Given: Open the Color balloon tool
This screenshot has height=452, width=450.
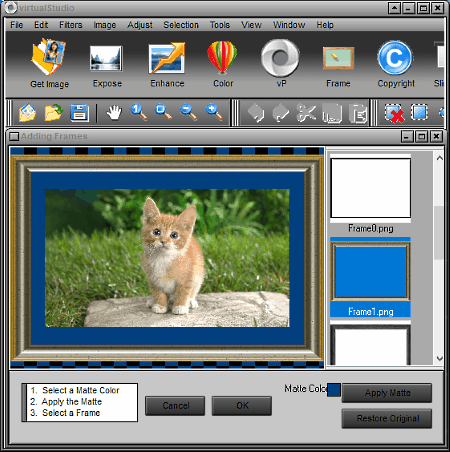Looking at the screenshot, I should coord(223,63).
